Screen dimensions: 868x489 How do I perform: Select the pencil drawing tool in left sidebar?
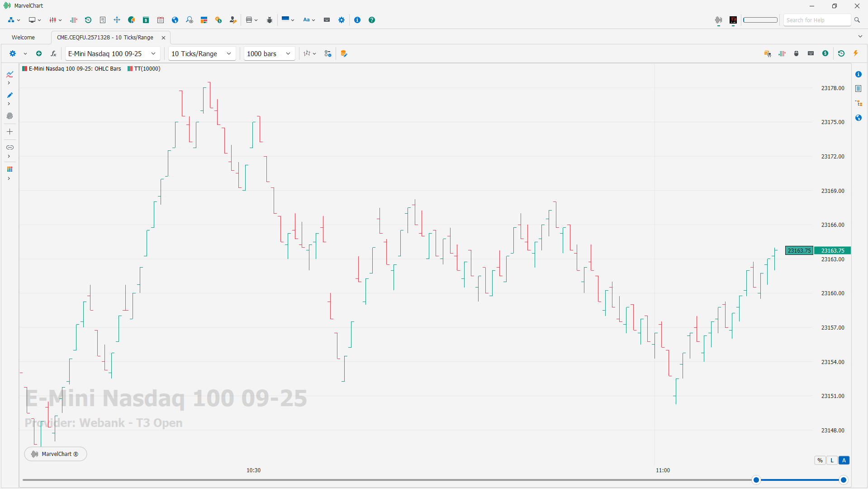[9, 95]
